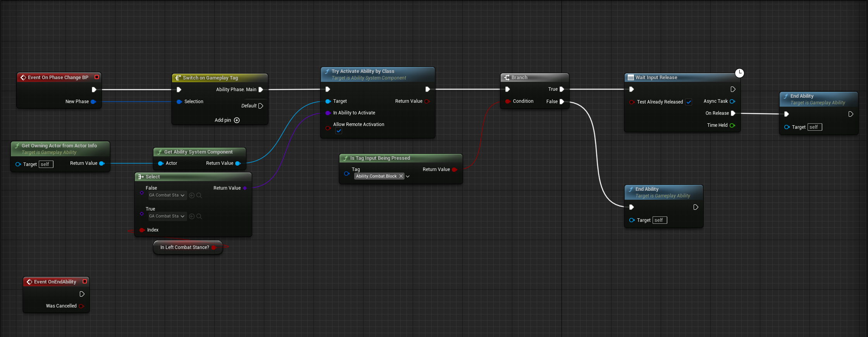Click the On Release exec output pin
This screenshot has width=868, height=337.
[x=733, y=113]
